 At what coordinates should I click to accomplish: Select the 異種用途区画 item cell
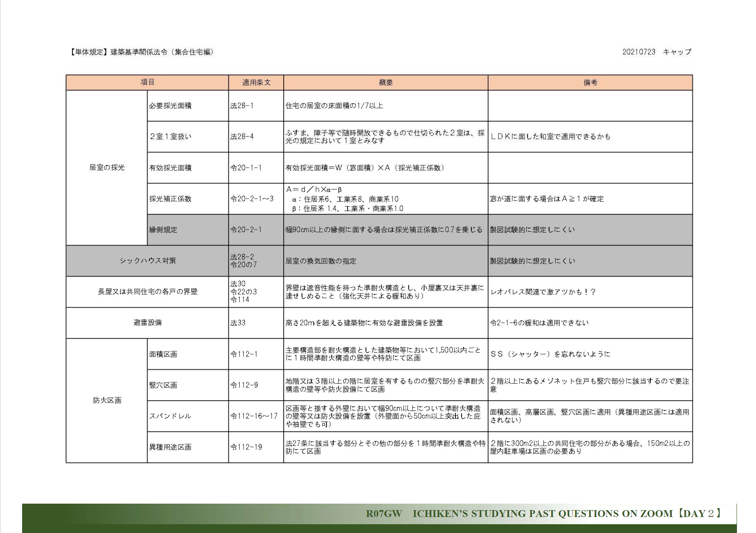170,447
